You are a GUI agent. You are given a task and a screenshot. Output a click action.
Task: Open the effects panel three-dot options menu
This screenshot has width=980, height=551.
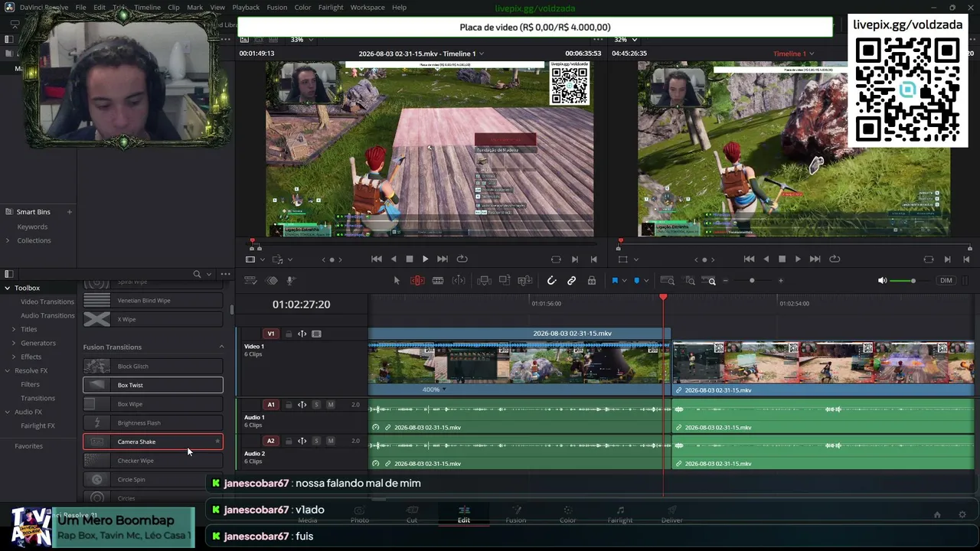[225, 274]
